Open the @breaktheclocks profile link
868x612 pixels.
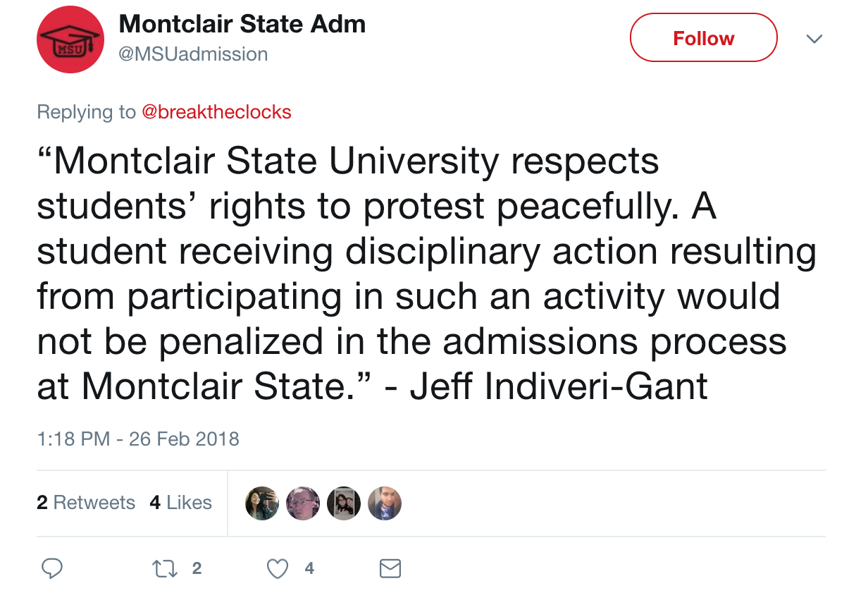pyautogui.click(x=216, y=112)
